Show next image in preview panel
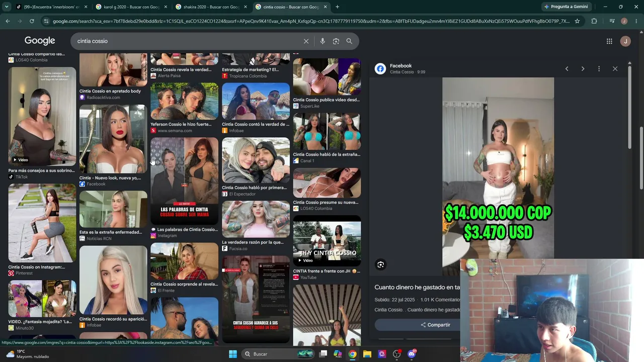This screenshot has width=644, height=362. [x=583, y=69]
